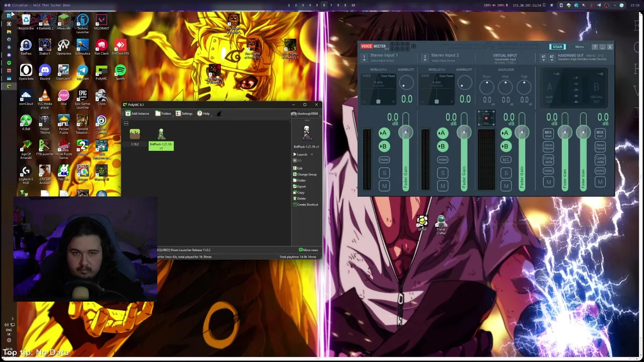Click Stereo Input 1 fader gain knob
This screenshot has width=644, height=362.
tap(406, 132)
